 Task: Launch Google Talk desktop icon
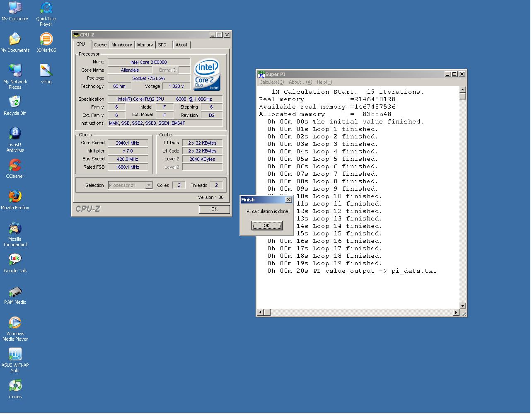[x=15, y=263]
